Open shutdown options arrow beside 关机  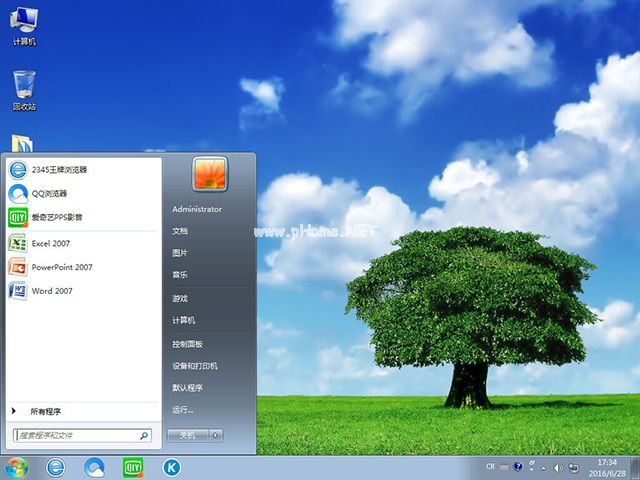point(217,435)
